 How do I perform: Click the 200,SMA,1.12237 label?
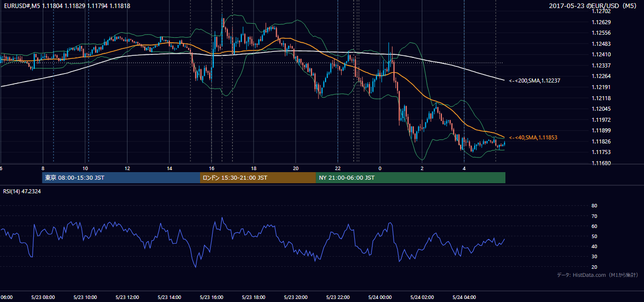point(535,81)
